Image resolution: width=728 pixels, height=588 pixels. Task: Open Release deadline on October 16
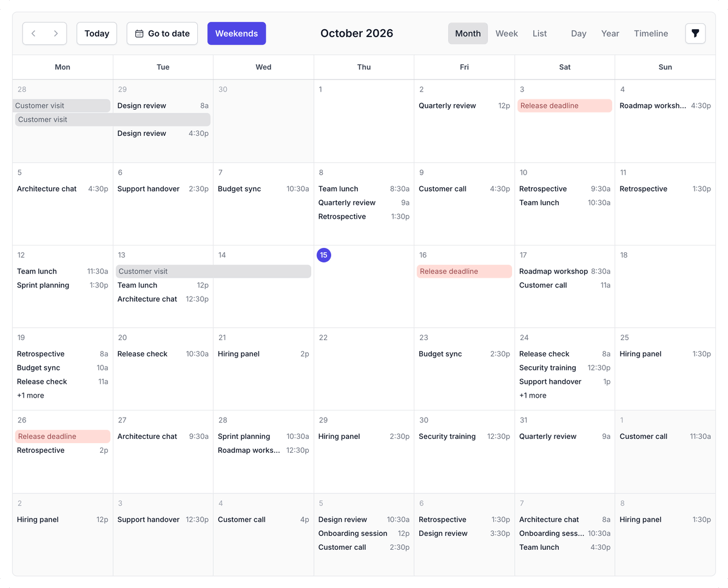[x=464, y=271]
